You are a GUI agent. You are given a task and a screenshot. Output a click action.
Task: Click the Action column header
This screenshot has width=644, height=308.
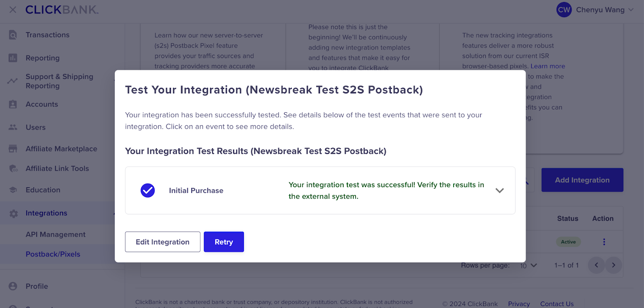(x=603, y=219)
